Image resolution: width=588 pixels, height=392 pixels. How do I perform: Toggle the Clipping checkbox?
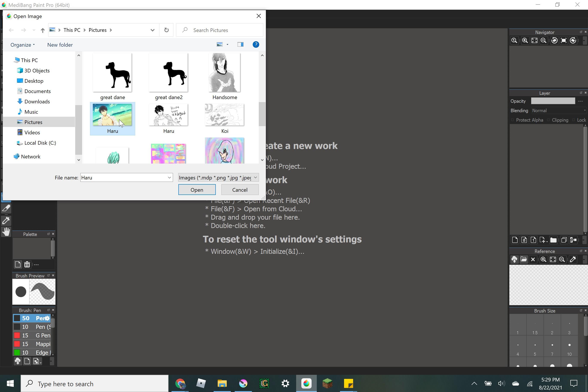click(x=548, y=120)
